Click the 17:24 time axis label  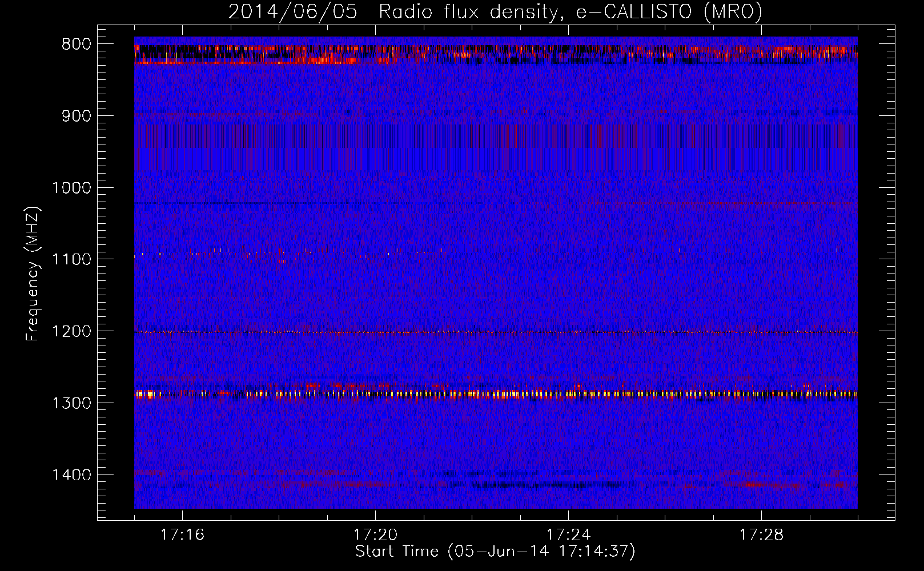pyautogui.click(x=568, y=535)
